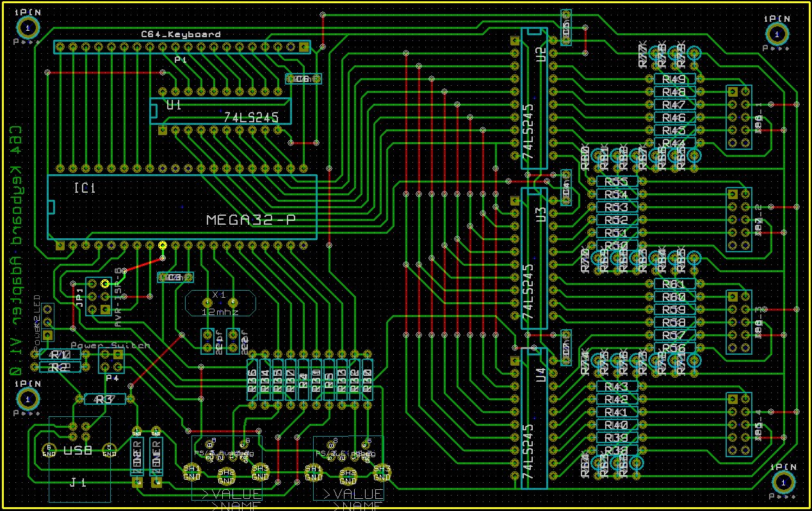
Task: Click the C64_Keyboard connector P1
Action: (x=181, y=47)
